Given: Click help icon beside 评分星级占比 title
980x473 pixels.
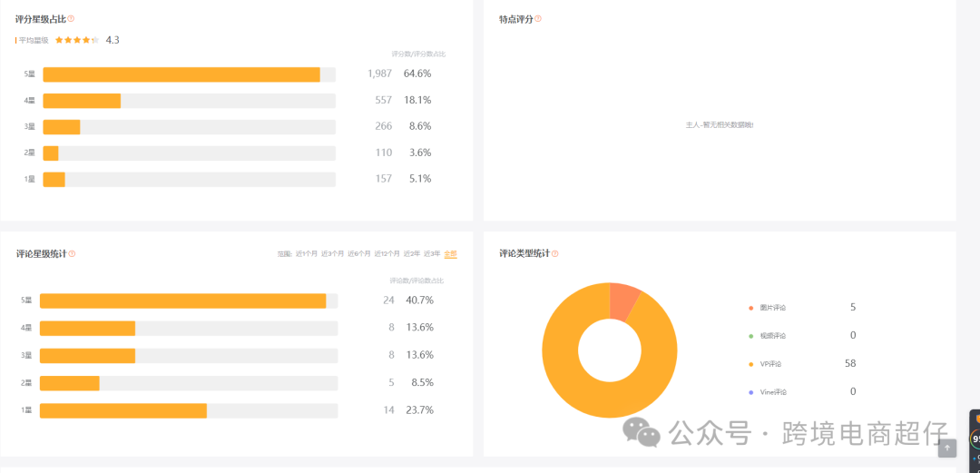Looking at the screenshot, I should tap(72, 19).
